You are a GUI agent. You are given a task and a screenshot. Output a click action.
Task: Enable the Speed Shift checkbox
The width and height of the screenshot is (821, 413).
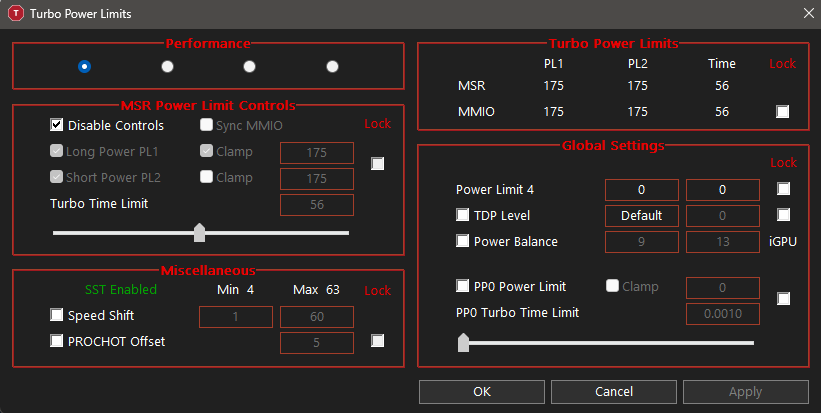pyautogui.click(x=57, y=315)
